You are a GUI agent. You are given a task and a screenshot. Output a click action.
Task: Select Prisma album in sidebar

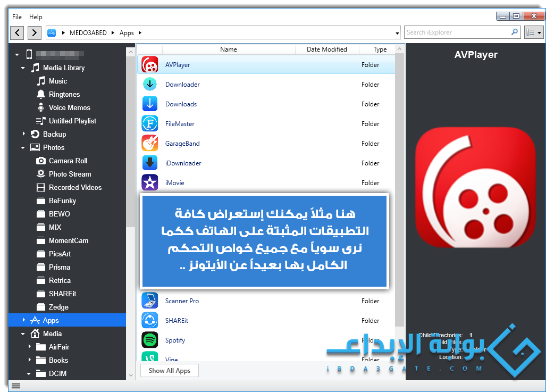coord(59,267)
